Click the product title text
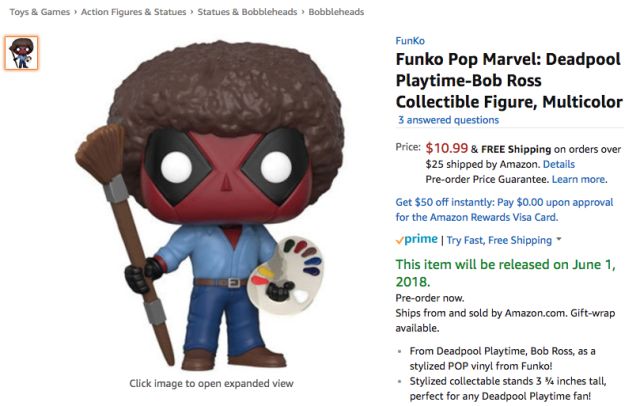 coord(509,80)
